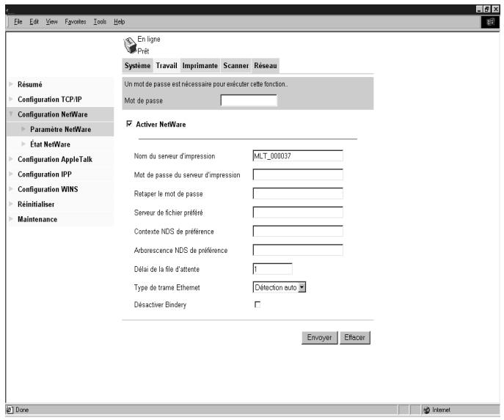Restore the browser window size
504x420 pixels.
[487, 9]
